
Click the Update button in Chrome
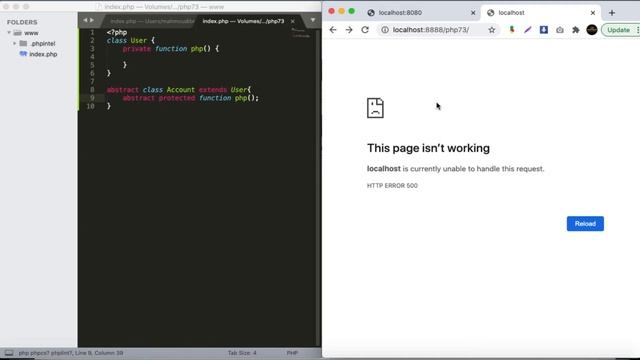point(618,30)
